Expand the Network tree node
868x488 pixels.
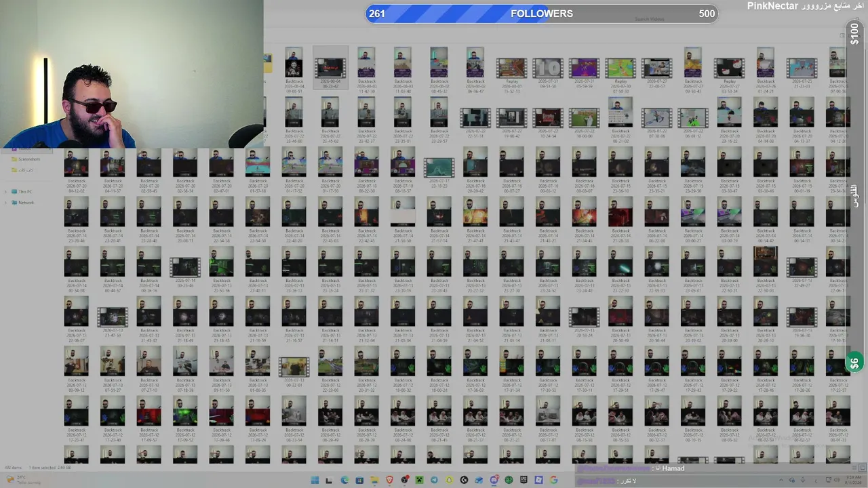tap(5, 203)
